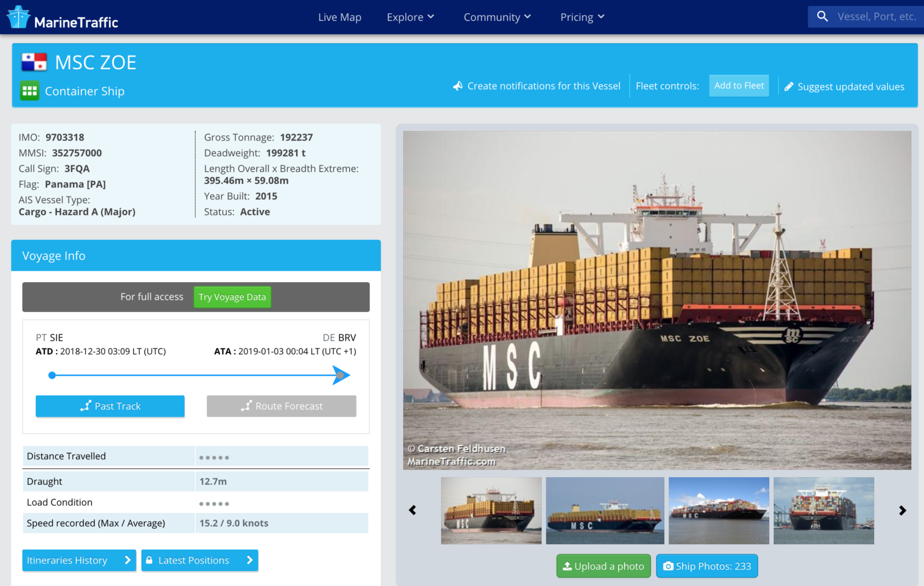Click the Add to Fleet button

tap(739, 86)
